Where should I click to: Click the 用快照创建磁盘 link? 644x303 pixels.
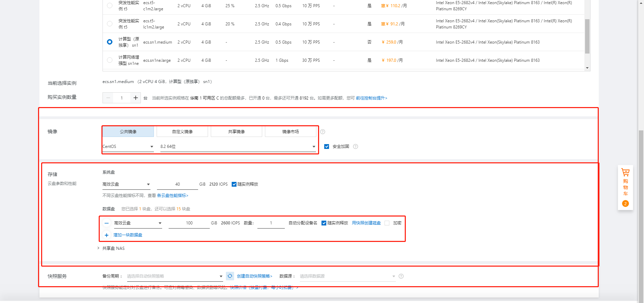(x=366, y=223)
